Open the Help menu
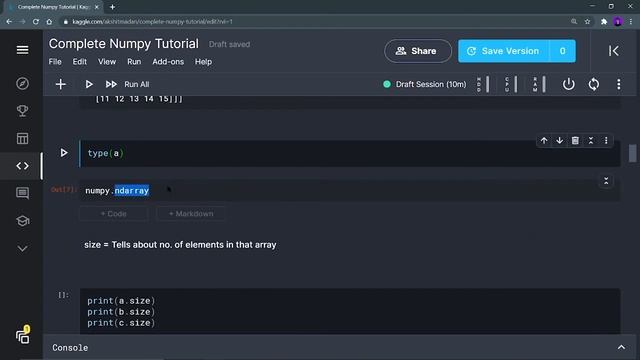The image size is (640, 360). point(203,62)
